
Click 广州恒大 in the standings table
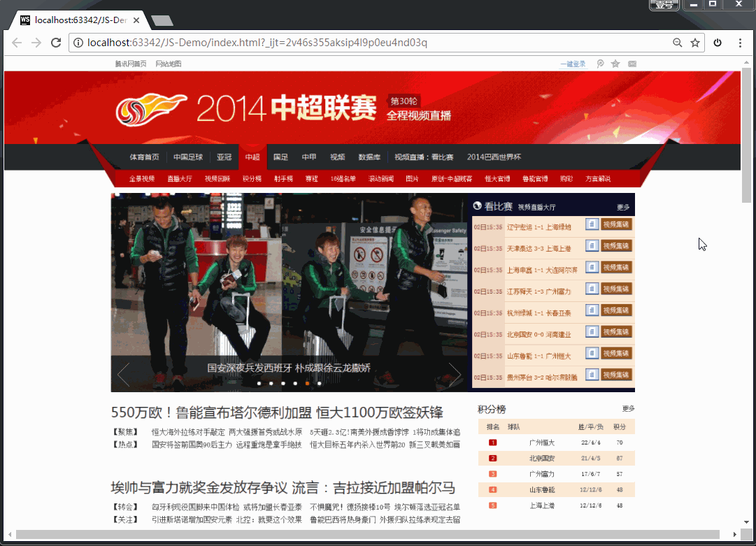542,443
